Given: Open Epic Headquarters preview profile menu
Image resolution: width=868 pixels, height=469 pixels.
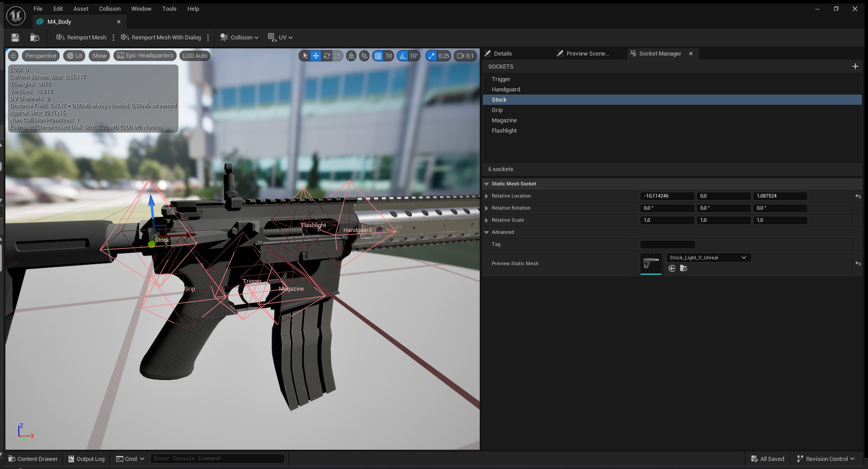Looking at the screenshot, I should (x=145, y=56).
